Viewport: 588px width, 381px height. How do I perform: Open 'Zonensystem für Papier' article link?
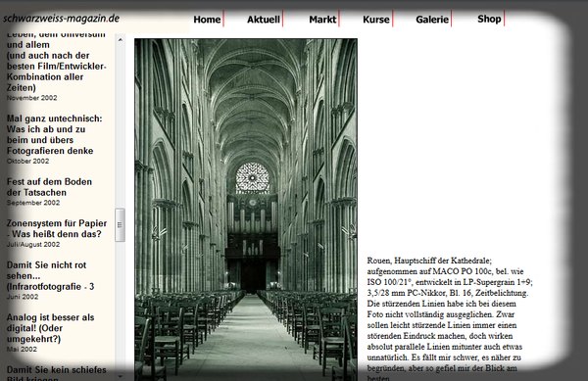(57, 228)
